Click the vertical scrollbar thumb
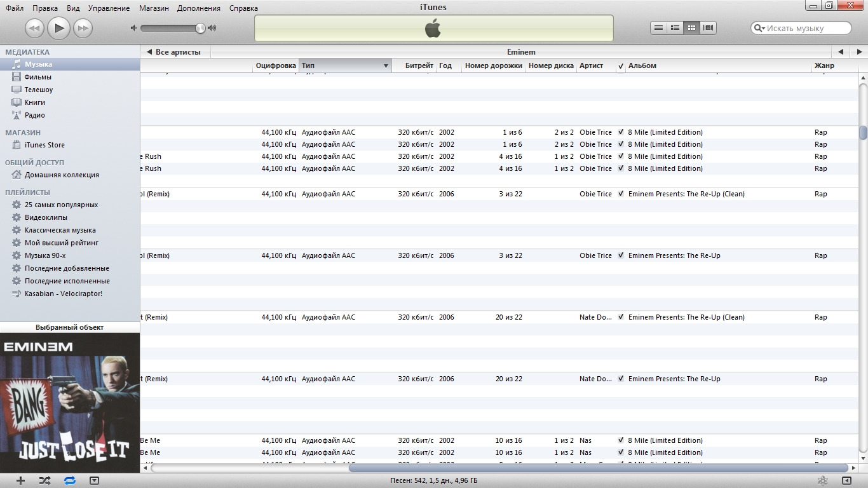Image resolution: width=868 pixels, height=488 pixels. pyautogui.click(x=863, y=133)
